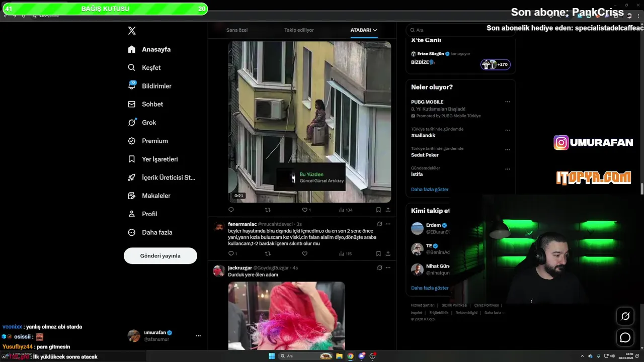
Task: Share the balcony video post
Action: tap(388, 210)
